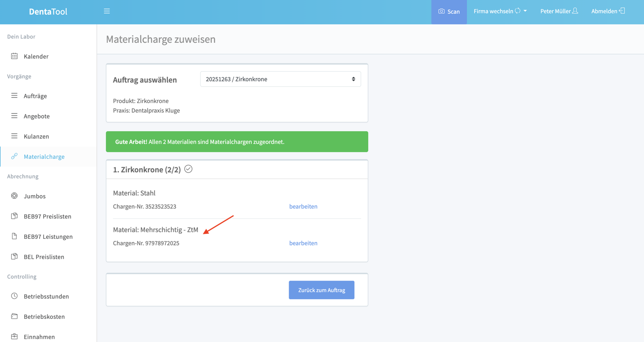
Task: Click the Betriebskosten folder icon
Action: coord(14,316)
